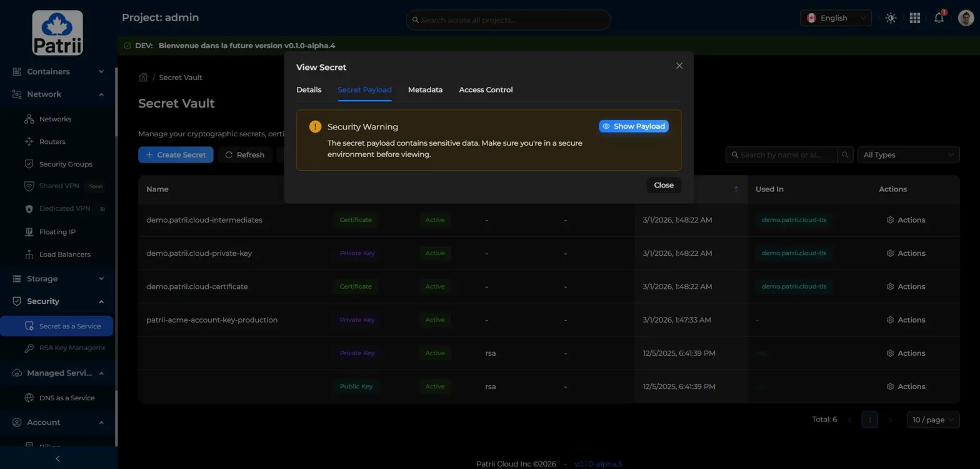Screen dimensions: 980x469
Task: Click the magnifier search button
Action: click(845, 154)
